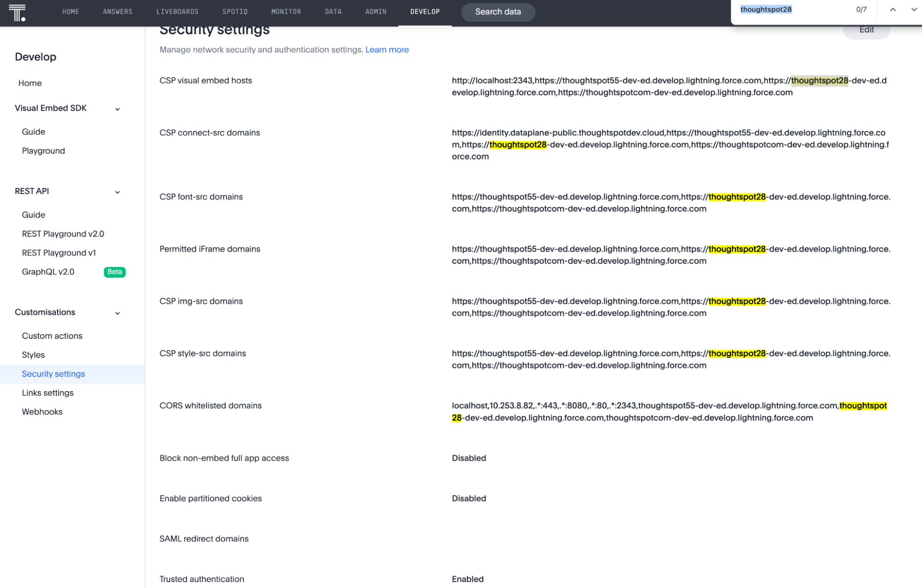Click the Search data button

tap(498, 12)
